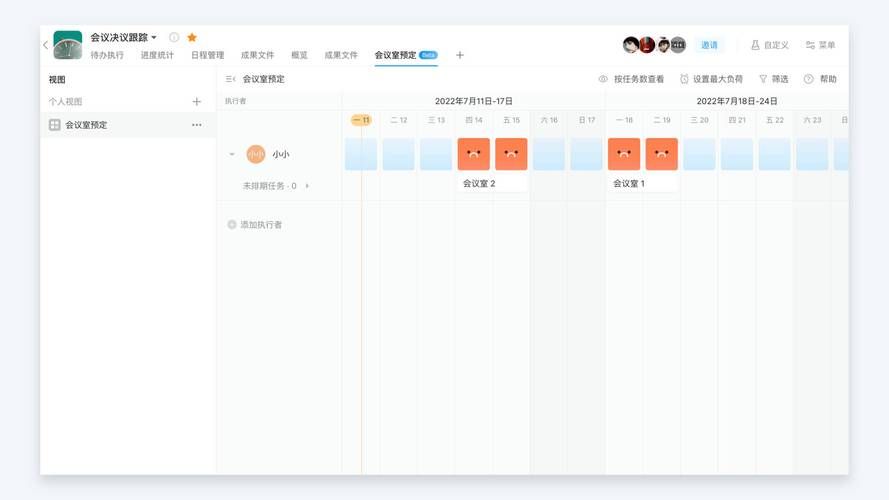Select the 四 14 date header
This screenshot has height=500, width=889.
tap(473, 120)
